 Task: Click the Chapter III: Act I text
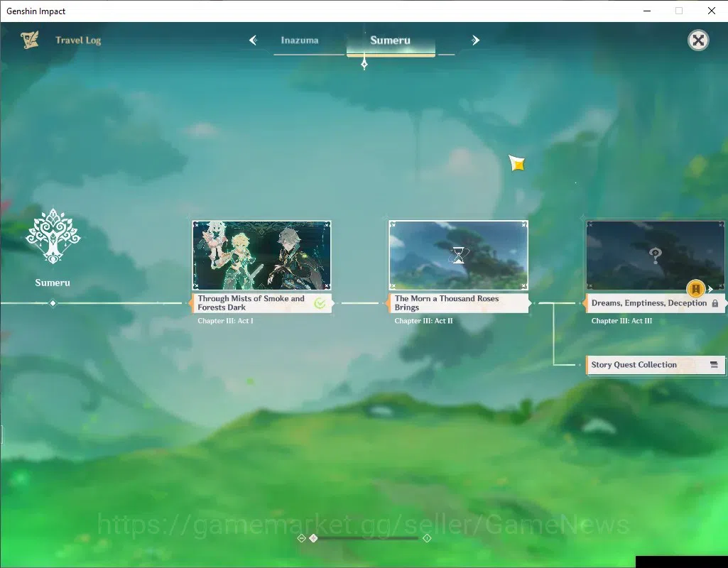(225, 321)
